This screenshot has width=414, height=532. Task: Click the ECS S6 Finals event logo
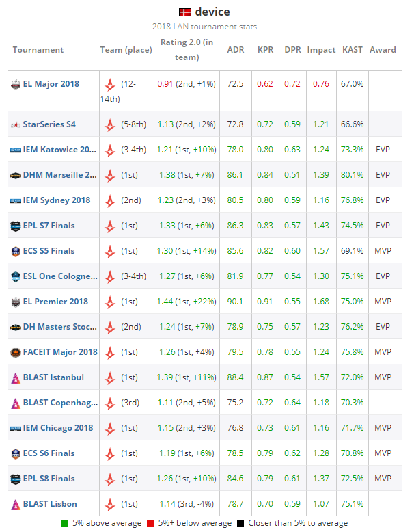tap(16, 453)
